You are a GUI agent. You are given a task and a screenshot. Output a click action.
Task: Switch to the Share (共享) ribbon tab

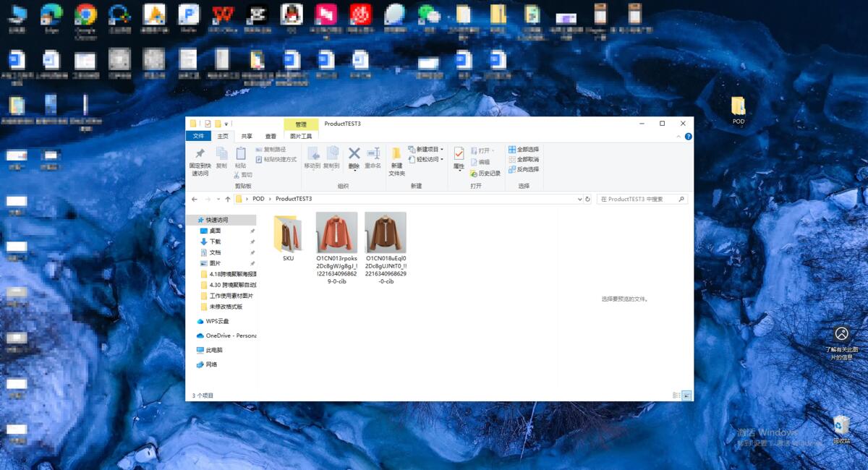[x=247, y=136]
